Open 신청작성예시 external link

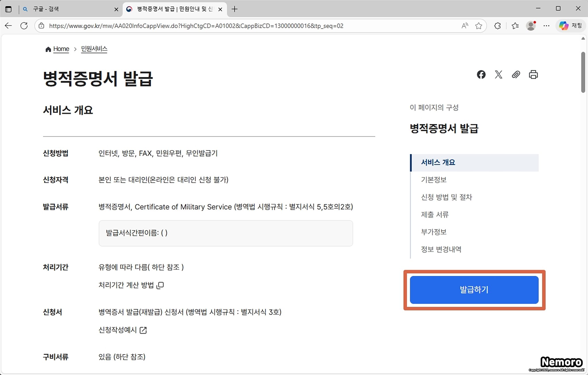coord(123,330)
